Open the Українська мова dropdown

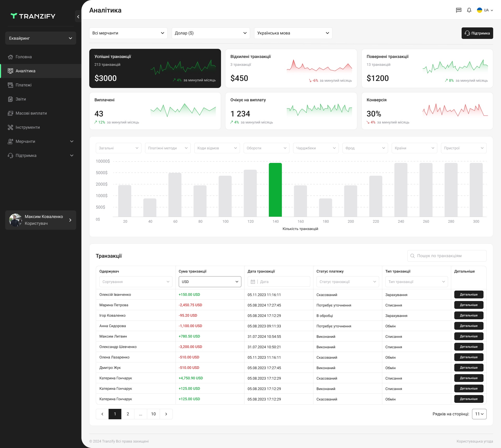click(x=293, y=33)
